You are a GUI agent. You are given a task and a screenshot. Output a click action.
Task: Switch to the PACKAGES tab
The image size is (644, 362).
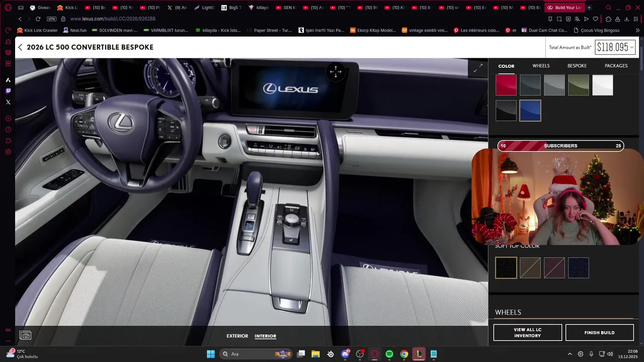coord(616,66)
